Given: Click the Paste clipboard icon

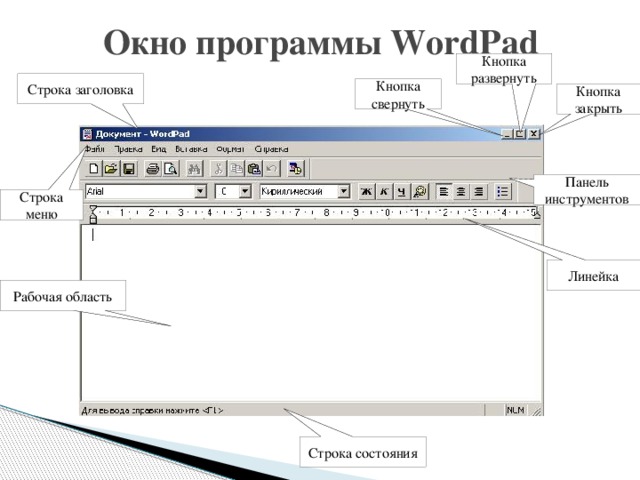Looking at the screenshot, I should point(254,169).
